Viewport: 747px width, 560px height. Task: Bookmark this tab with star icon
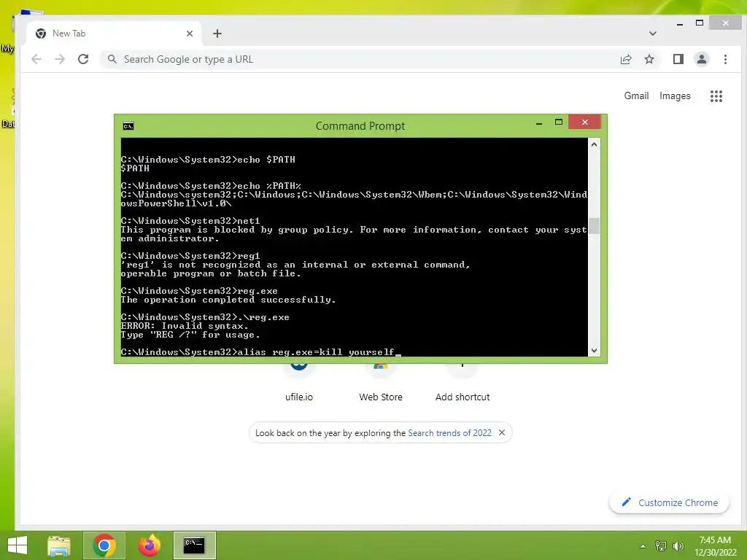click(x=649, y=59)
